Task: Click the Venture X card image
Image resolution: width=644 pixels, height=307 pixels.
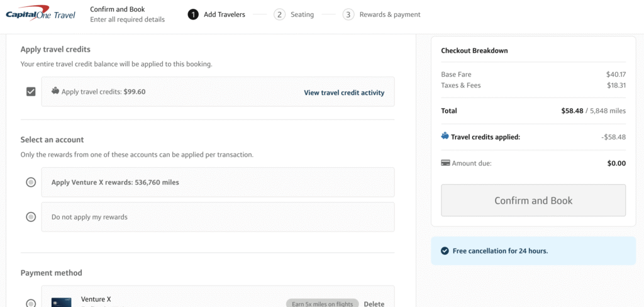Action: pos(62,302)
